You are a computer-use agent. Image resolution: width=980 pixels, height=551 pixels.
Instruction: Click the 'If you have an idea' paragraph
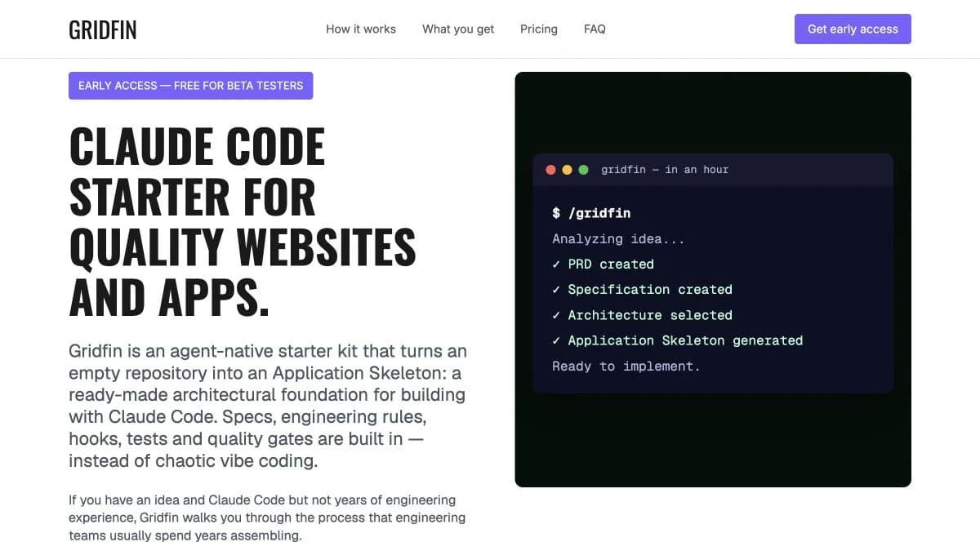[267, 518]
